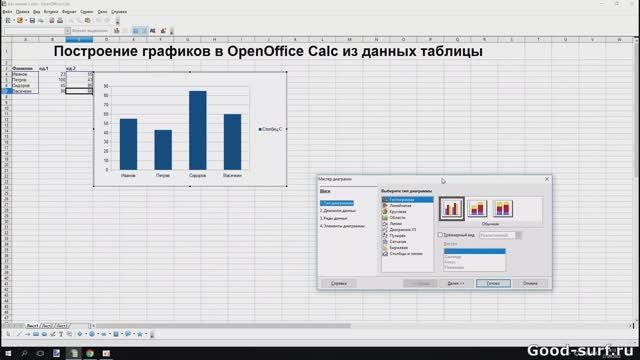Select the Basic Shapes diamond tool
The height and width of the screenshot is (360, 640).
[x=80, y=334]
